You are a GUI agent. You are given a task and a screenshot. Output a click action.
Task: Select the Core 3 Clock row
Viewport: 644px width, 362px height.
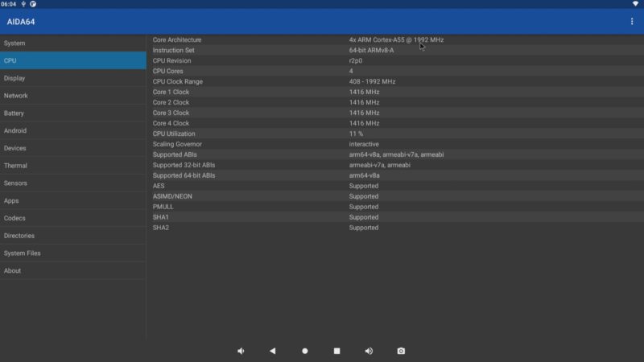click(395, 113)
